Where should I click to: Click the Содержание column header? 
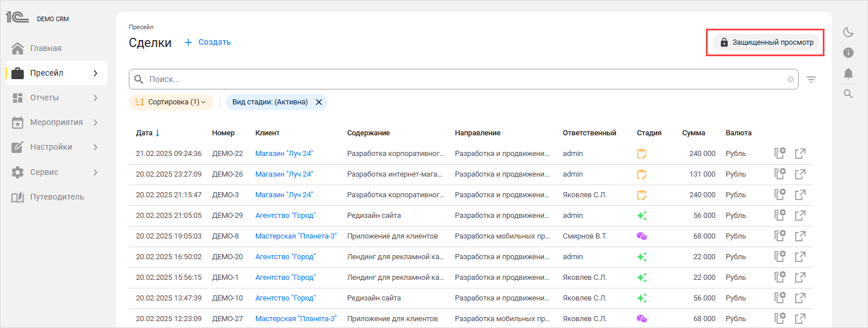coord(368,133)
